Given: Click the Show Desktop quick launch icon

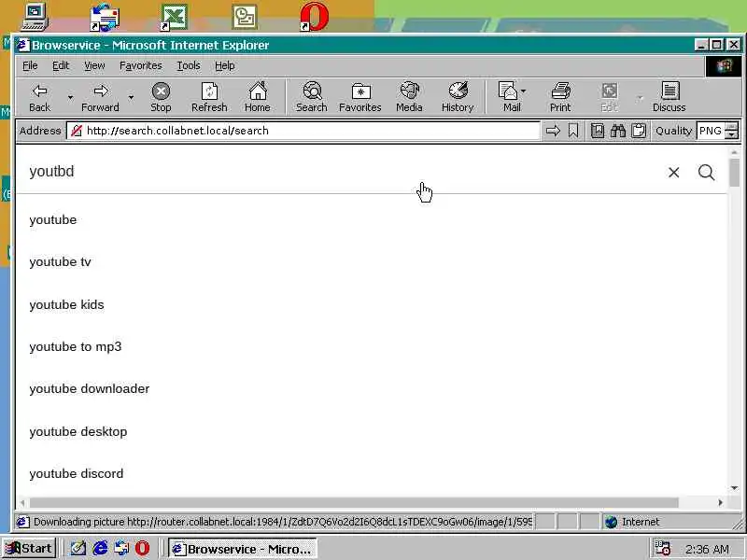Looking at the screenshot, I should pos(78,549).
